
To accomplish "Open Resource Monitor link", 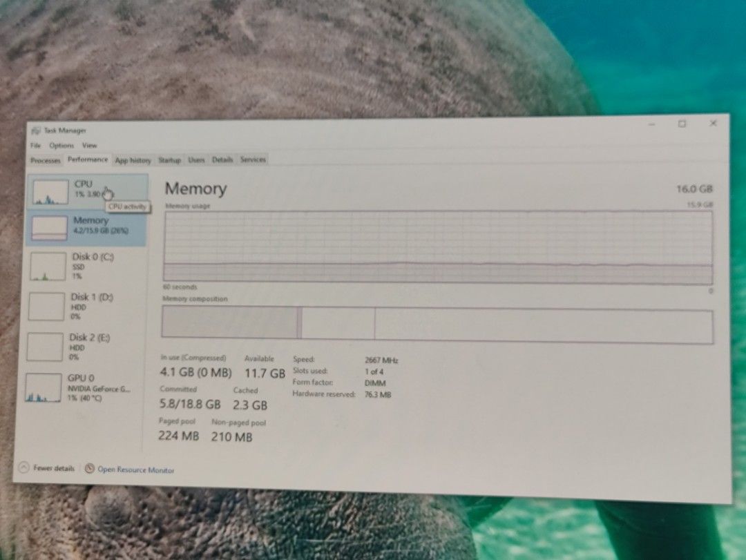I will [135, 470].
